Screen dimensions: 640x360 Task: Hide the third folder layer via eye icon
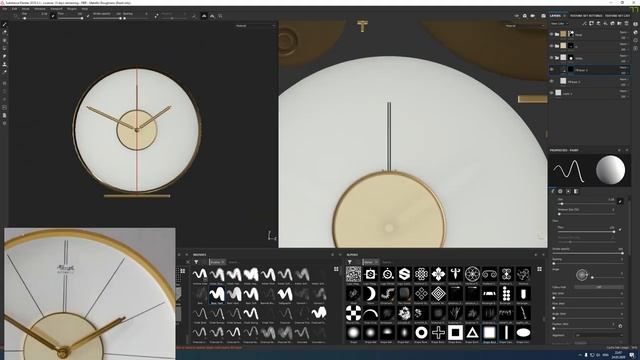click(551, 58)
